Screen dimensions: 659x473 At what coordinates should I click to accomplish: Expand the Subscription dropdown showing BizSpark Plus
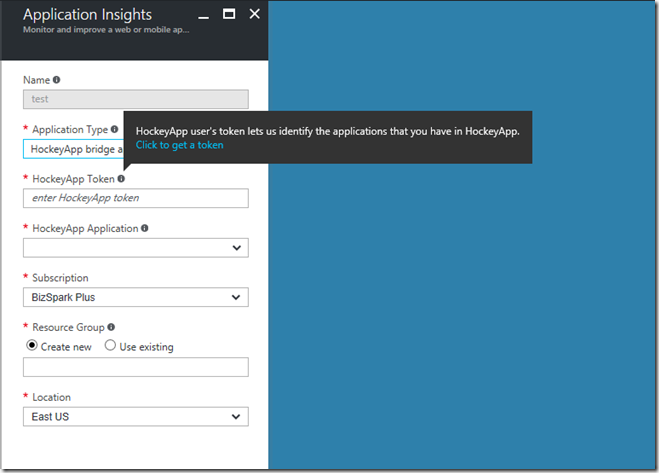[136, 297]
